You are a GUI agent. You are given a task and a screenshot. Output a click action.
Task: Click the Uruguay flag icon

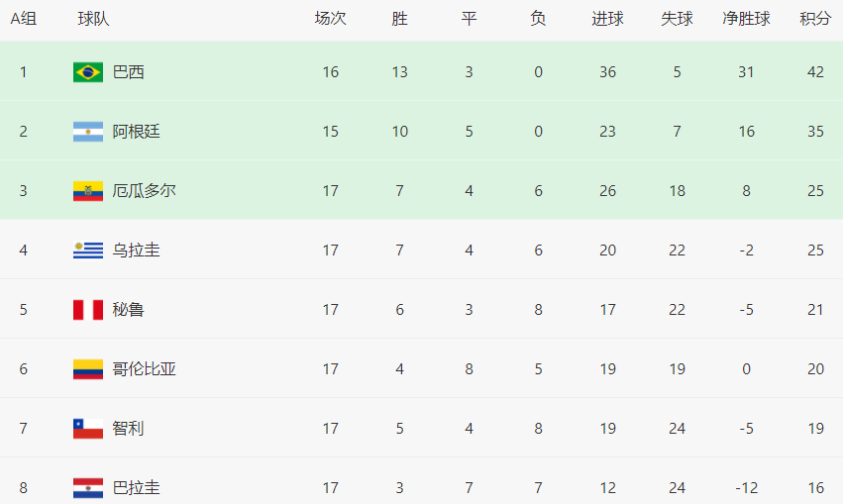click(88, 251)
